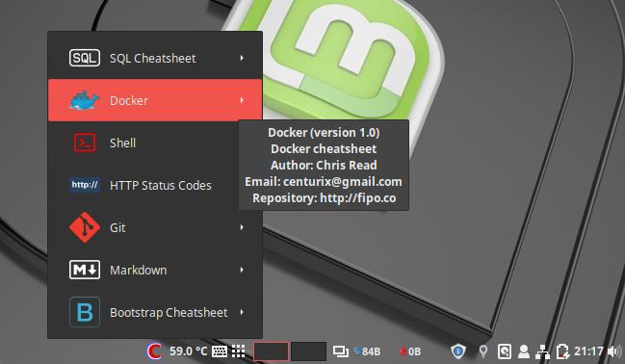Open the sound volume applet
Viewport: 625px width, 364px height.
pyautogui.click(x=613, y=351)
